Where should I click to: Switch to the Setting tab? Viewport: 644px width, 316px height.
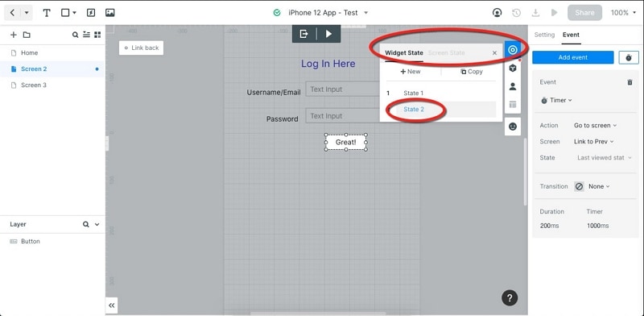(x=544, y=35)
